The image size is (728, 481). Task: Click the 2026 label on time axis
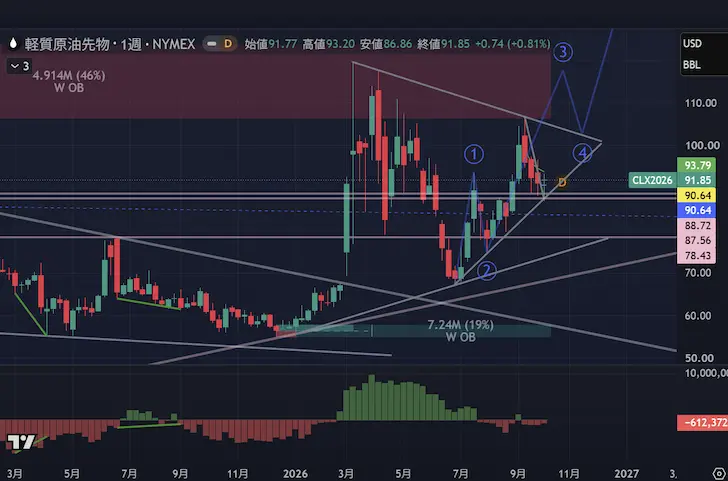pyautogui.click(x=295, y=474)
